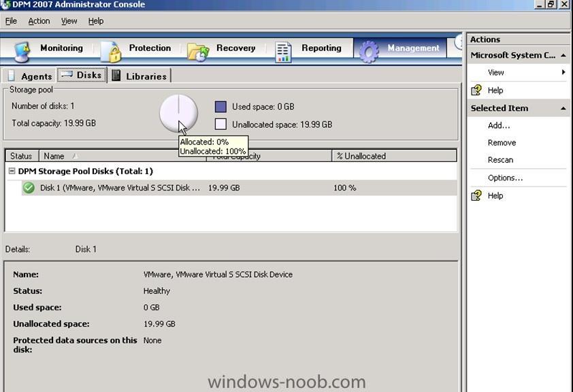Click the Management gear icon
573x392 pixels.
(369, 52)
